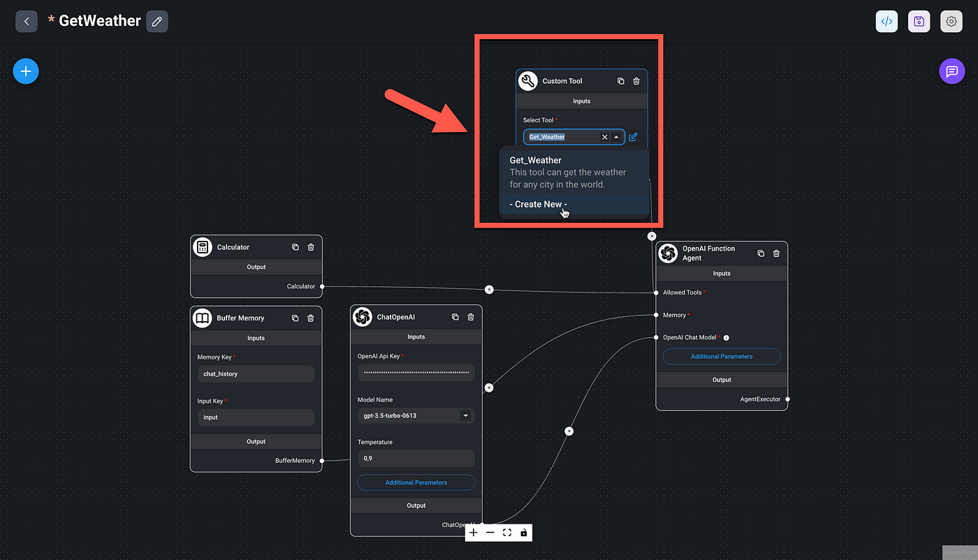Open chatflow settings gear
The width and height of the screenshot is (978, 560).
pos(951,22)
